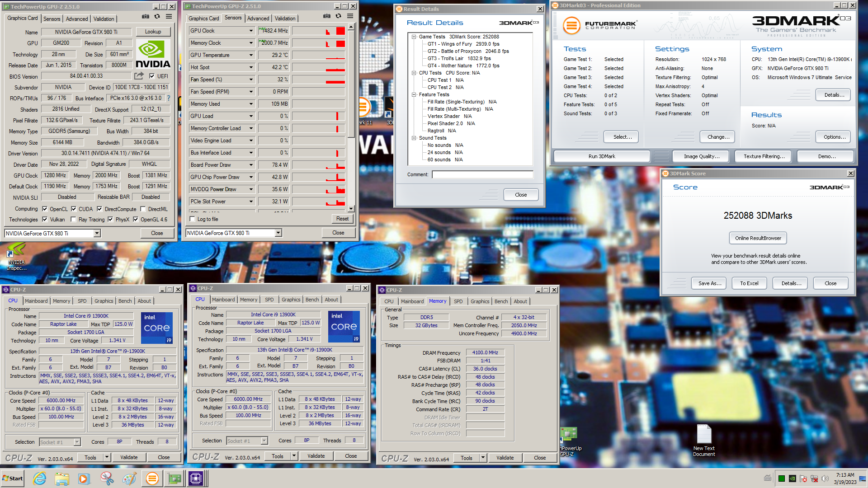Screen dimensions: 868x488
Task: Open Windows Media Player from the taskbar
Action: click(x=84, y=479)
